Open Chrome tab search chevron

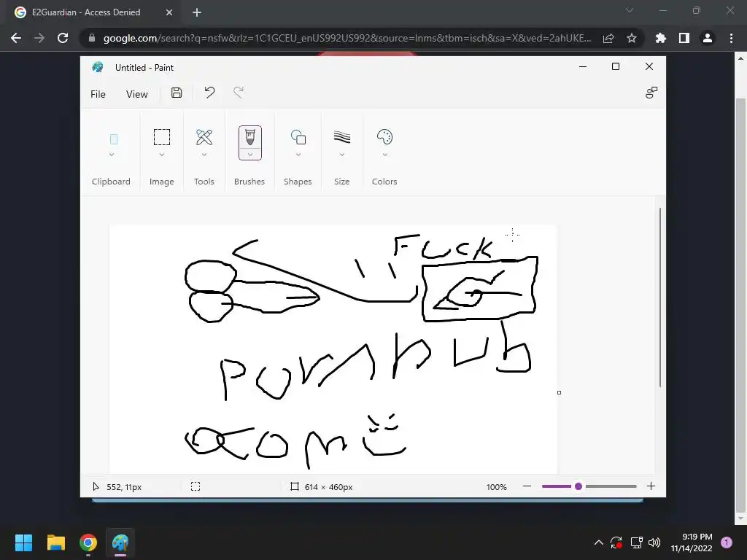pos(630,10)
